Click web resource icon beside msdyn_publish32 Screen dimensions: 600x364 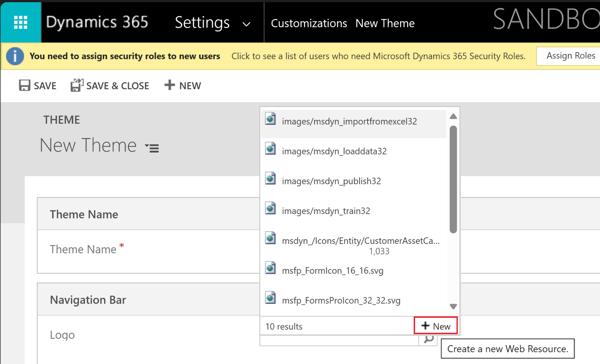pyautogui.click(x=271, y=178)
